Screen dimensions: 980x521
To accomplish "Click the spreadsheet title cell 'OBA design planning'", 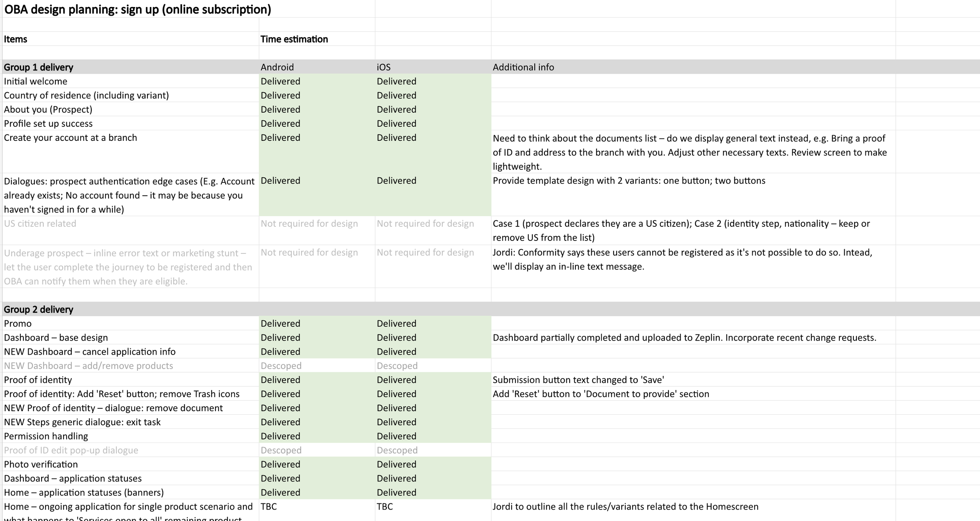I will (137, 9).
